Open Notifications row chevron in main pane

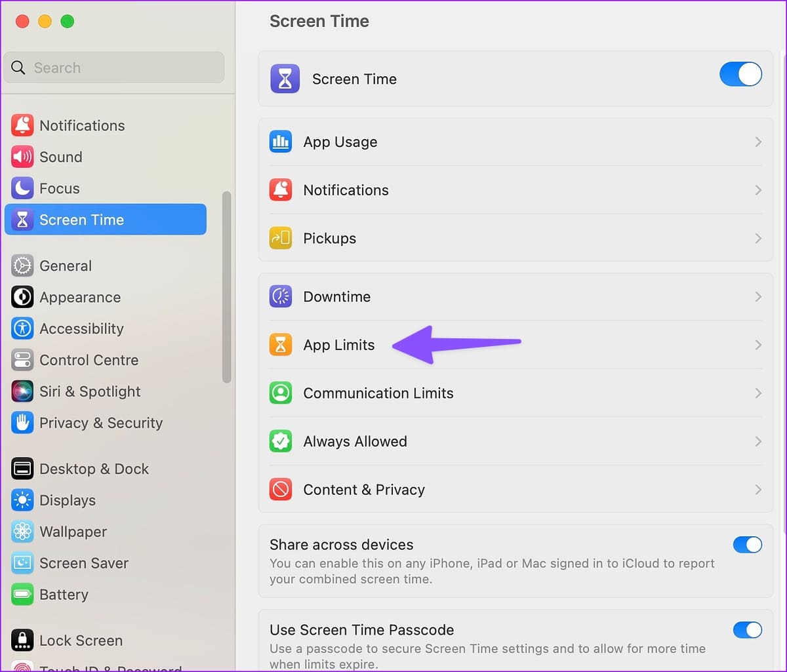click(758, 190)
